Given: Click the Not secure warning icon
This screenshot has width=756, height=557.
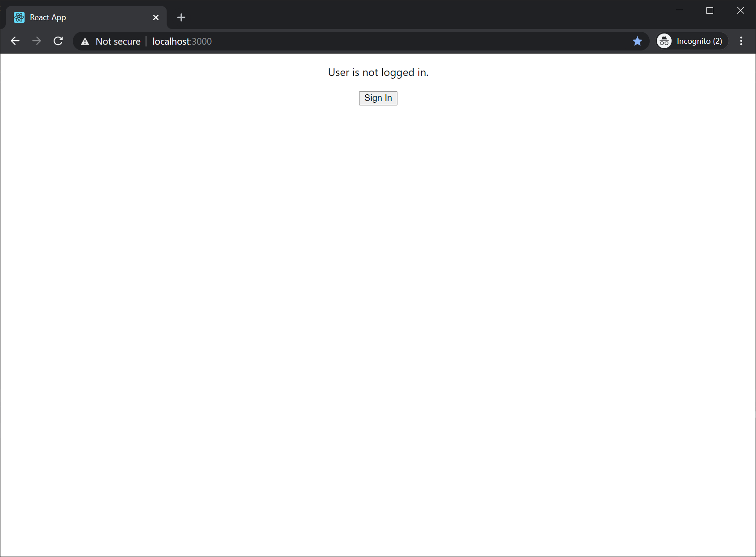Looking at the screenshot, I should [x=85, y=42].
